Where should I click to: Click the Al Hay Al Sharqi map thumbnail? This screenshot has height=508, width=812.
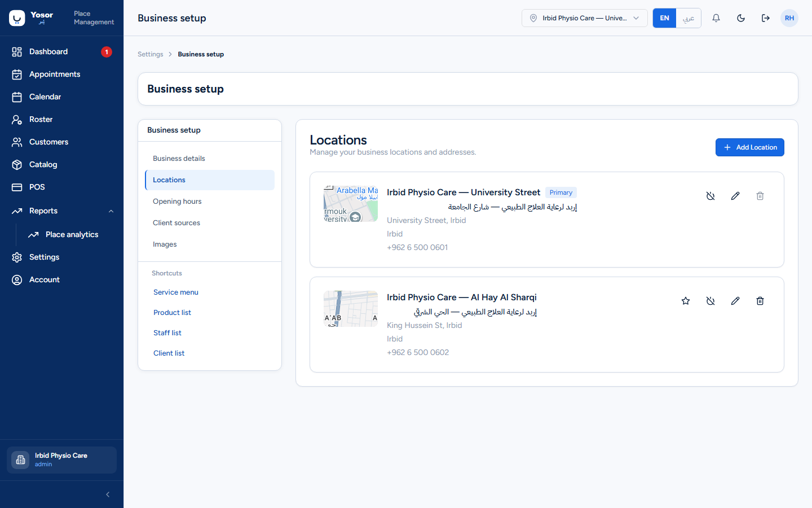pos(351,309)
